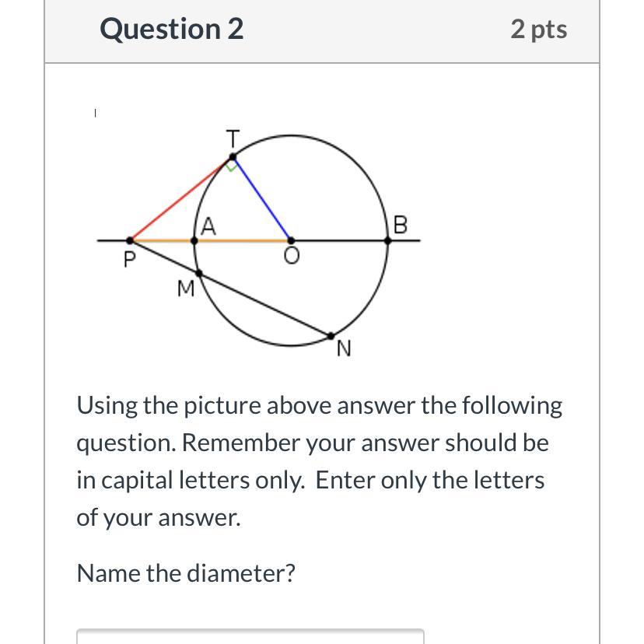Click the Question 2 heading
The image size is (644, 644).
coord(171,30)
